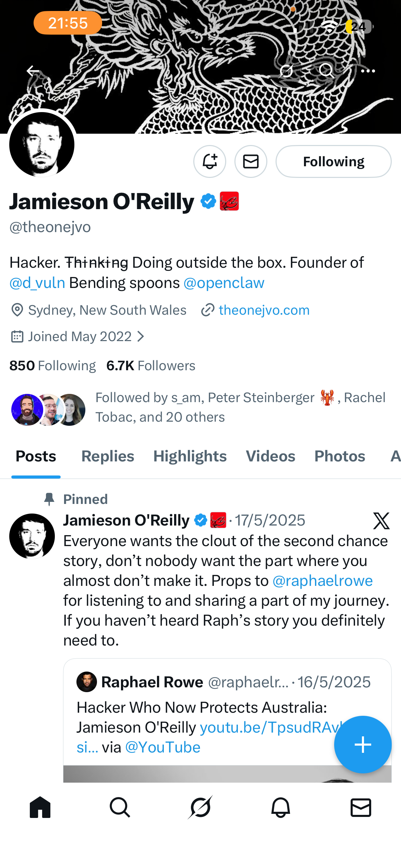The width and height of the screenshot is (401, 868).
Task: Toggle the Following button
Action: (333, 161)
